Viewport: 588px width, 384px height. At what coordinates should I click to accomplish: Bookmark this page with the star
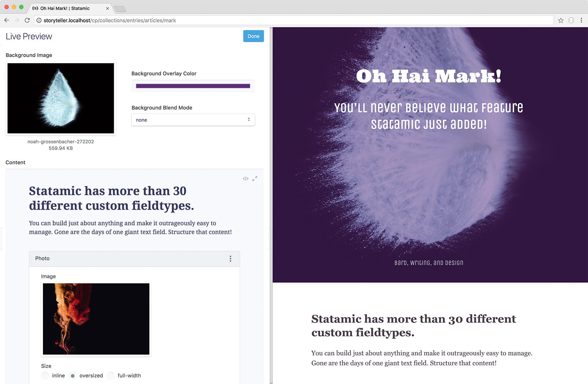(561, 20)
